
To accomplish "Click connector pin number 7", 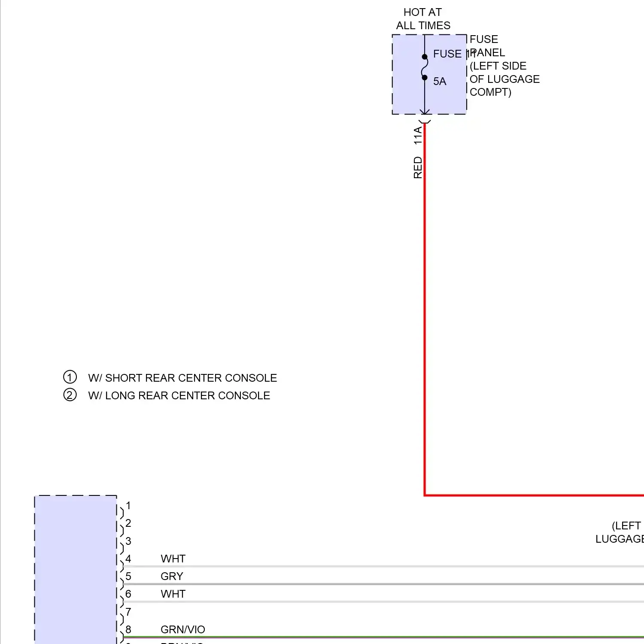I will pyautogui.click(x=128, y=612).
